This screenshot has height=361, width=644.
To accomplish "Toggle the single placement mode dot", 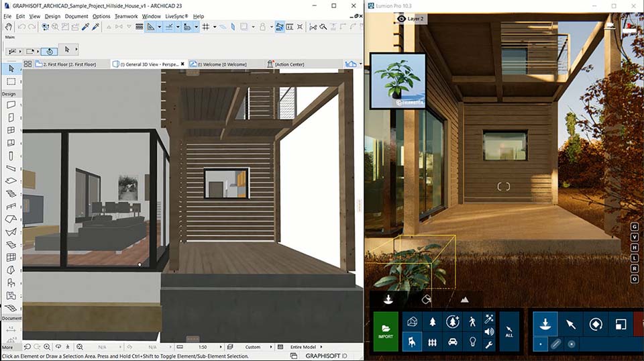I will 541,344.
